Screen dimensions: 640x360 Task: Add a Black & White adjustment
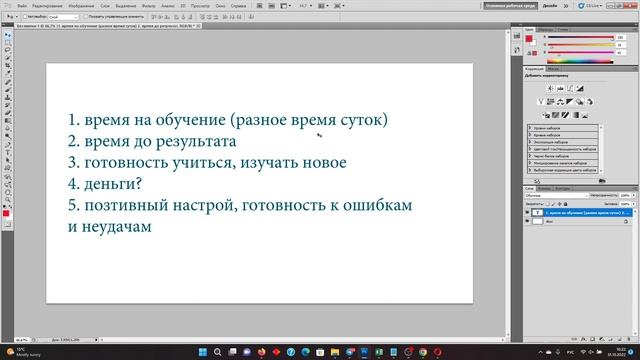tap(570, 102)
